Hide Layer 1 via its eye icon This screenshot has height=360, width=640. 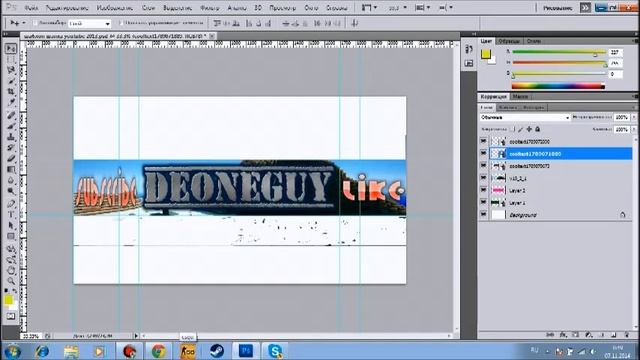[484, 202]
